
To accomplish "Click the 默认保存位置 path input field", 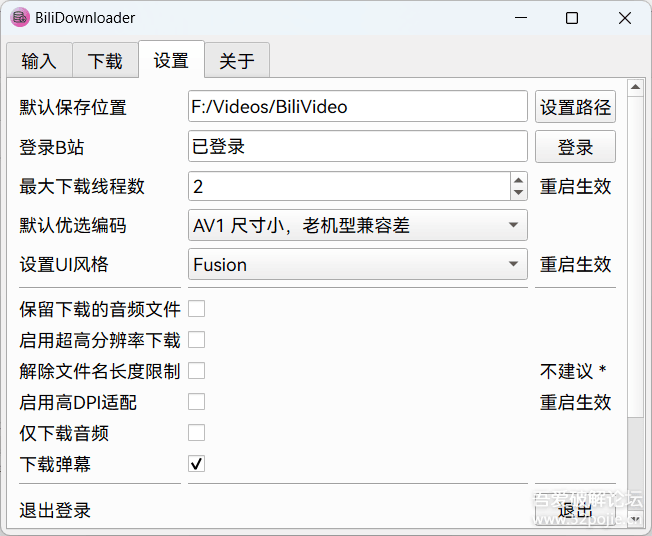I will pyautogui.click(x=357, y=107).
